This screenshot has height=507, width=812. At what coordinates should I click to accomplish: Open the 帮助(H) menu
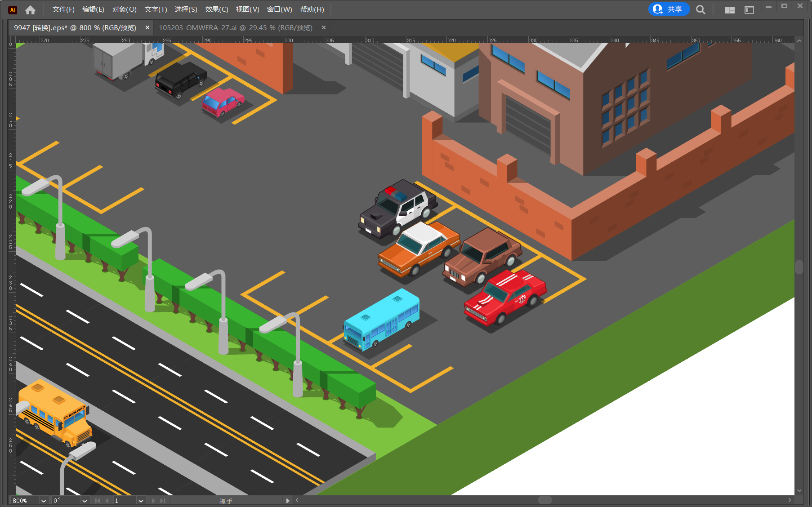click(312, 9)
